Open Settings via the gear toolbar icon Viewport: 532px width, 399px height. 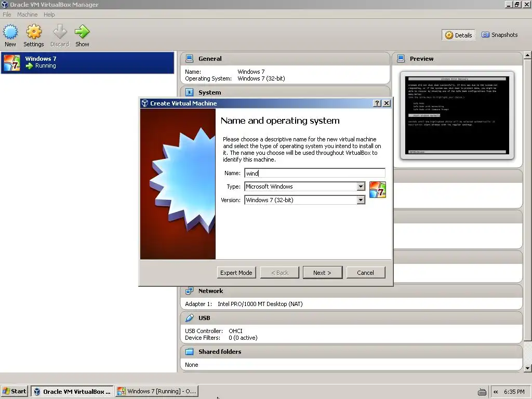[x=34, y=32]
